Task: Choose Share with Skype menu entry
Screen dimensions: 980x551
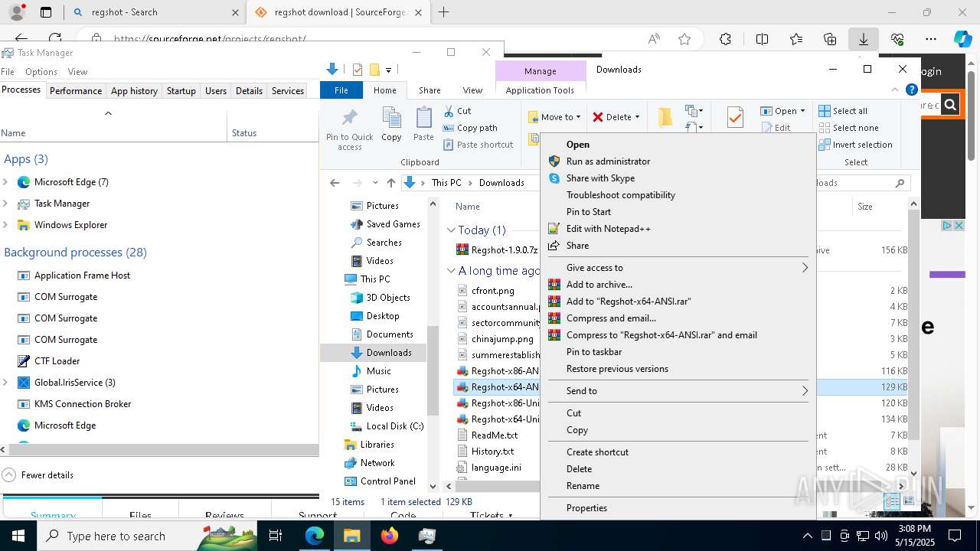Action: click(600, 178)
